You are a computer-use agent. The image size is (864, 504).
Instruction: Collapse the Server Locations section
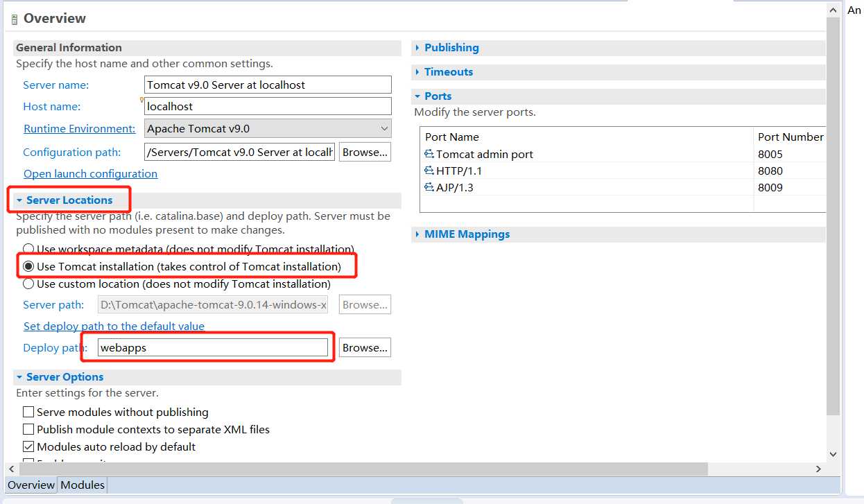[20, 200]
